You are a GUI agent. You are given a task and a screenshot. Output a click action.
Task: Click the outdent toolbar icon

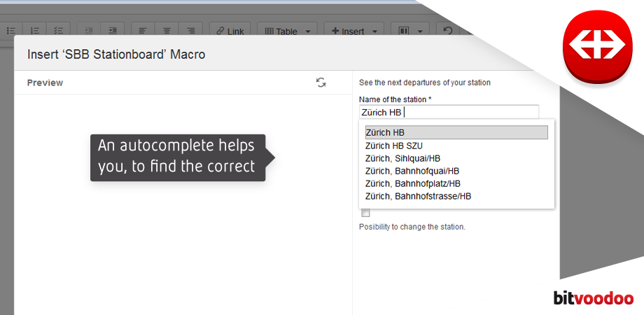(88, 31)
